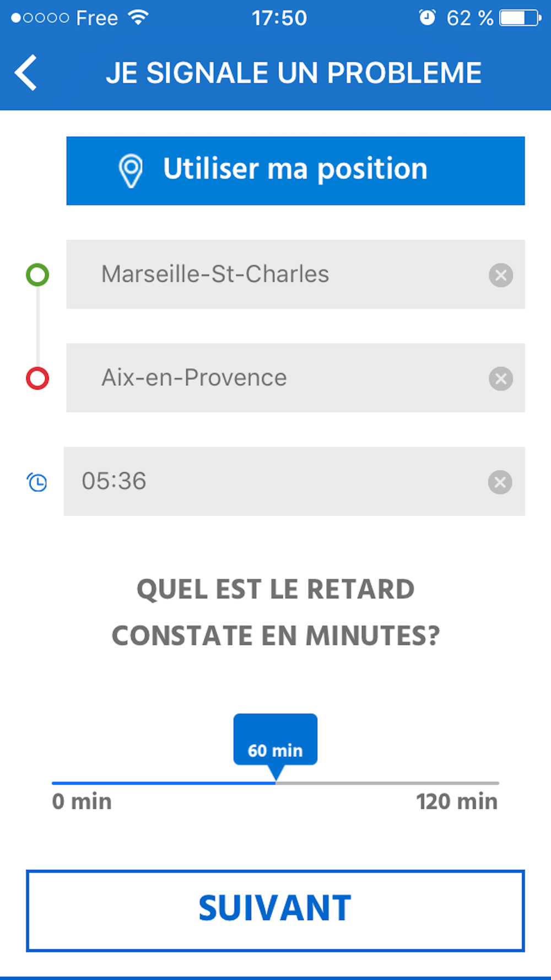Edit the Aix-en-Provence arrival station field
Image resolution: width=551 pixels, height=980 pixels.
click(295, 378)
